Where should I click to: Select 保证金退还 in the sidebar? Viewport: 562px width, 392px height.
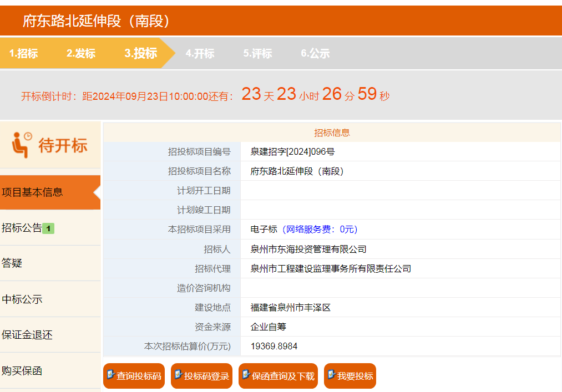[x=27, y=335]
